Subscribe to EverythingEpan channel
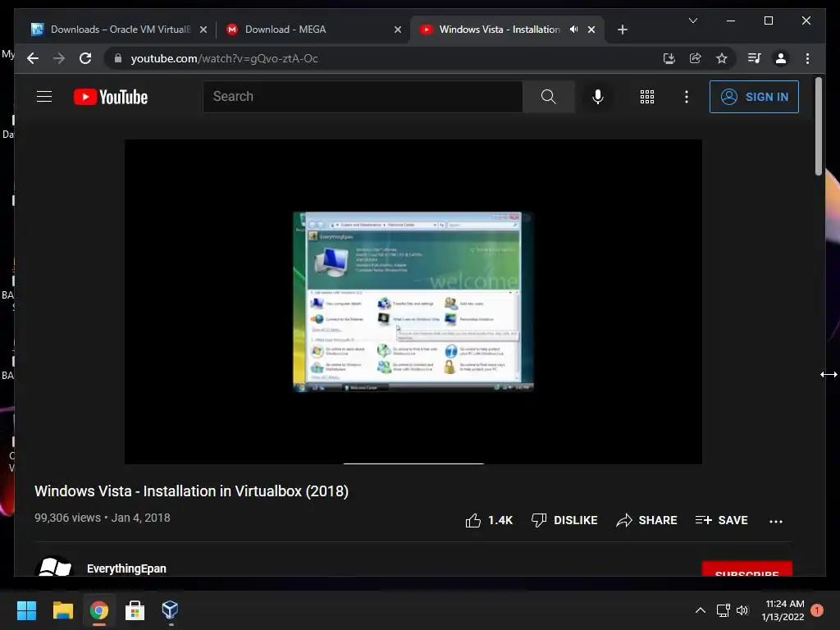 [x=746, y=569]
